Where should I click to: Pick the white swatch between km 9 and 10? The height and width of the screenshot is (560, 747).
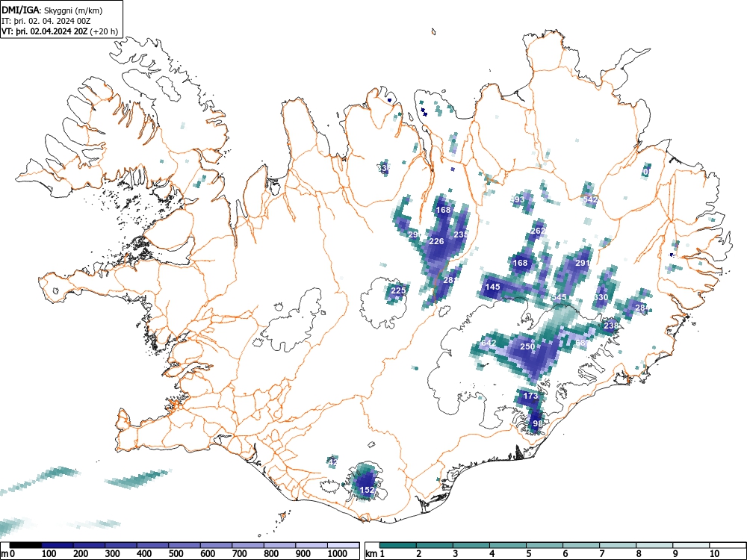pyautogui.click(x=691, y=545)
